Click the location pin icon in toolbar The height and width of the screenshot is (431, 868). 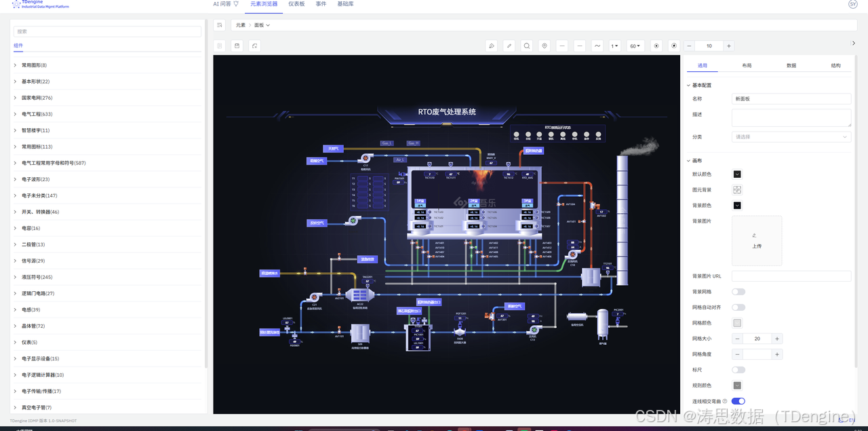coord(545,46)
